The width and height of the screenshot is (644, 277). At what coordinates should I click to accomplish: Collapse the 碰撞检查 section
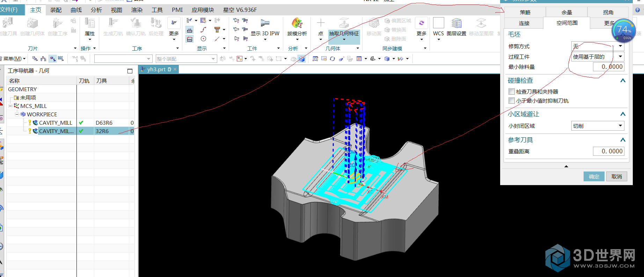click(x=623, y=81)
